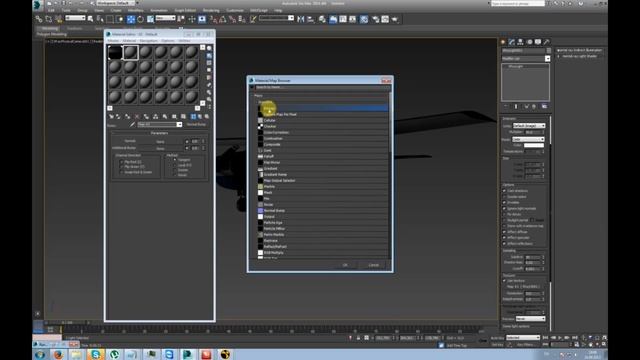
Task: Select the Select and Link tool
Action: [39, 19]
